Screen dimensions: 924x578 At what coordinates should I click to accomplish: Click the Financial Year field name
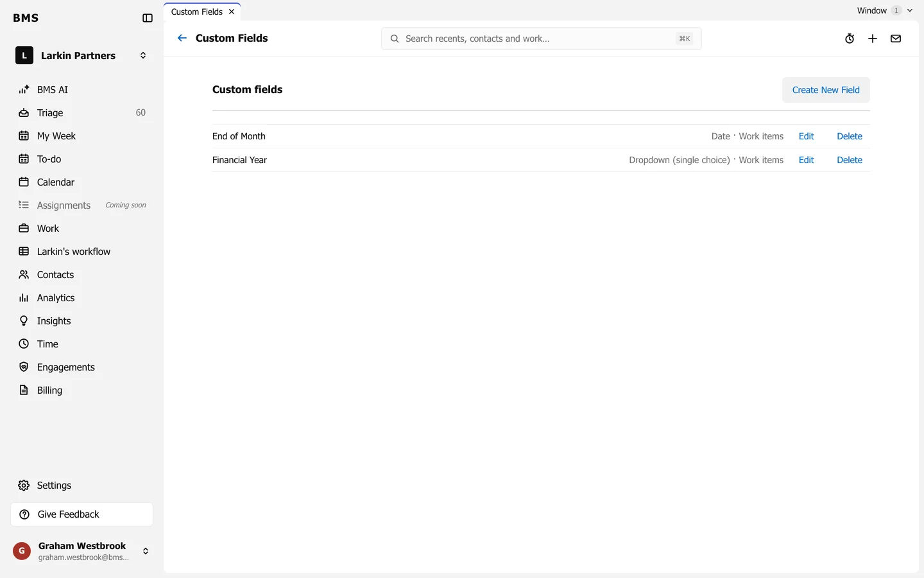pos(239,160)
